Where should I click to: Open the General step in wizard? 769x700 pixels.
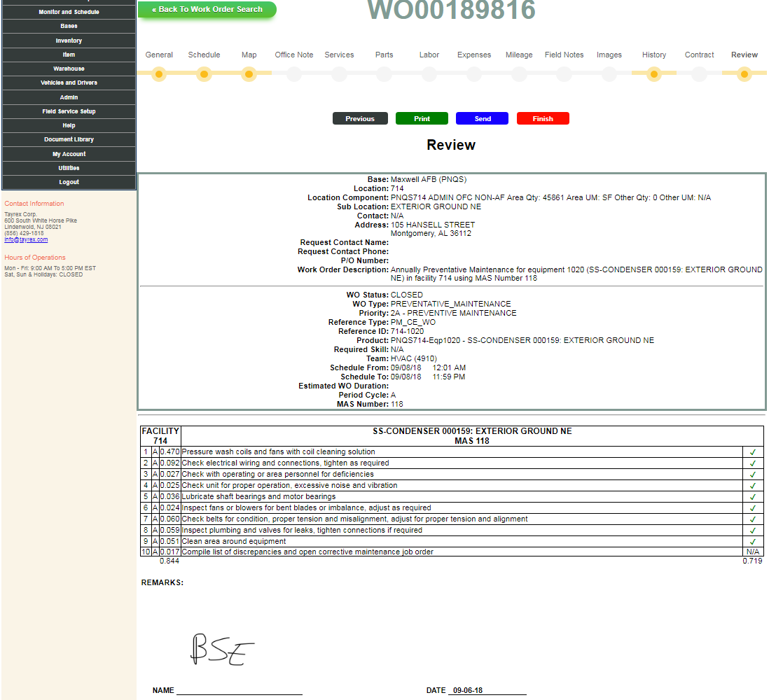point(159,55)
